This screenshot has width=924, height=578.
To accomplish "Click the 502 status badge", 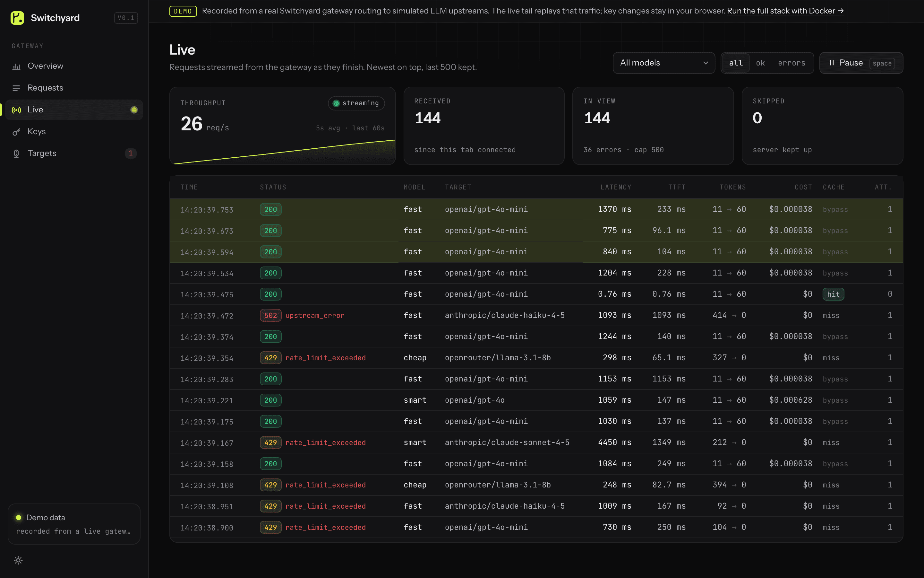I will click(270, 315).
